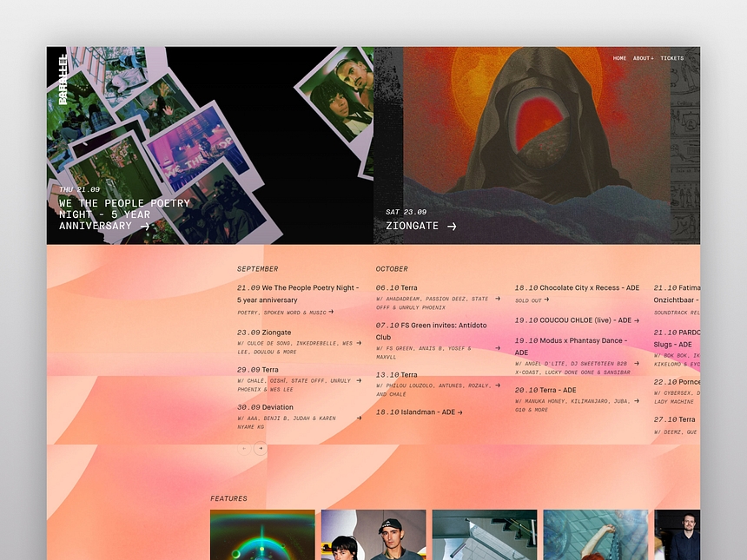This screenshot has height=560, width=747.
Task: Click the arrow on the 30.09 Deviation lineup
Action: click(359, 418)
